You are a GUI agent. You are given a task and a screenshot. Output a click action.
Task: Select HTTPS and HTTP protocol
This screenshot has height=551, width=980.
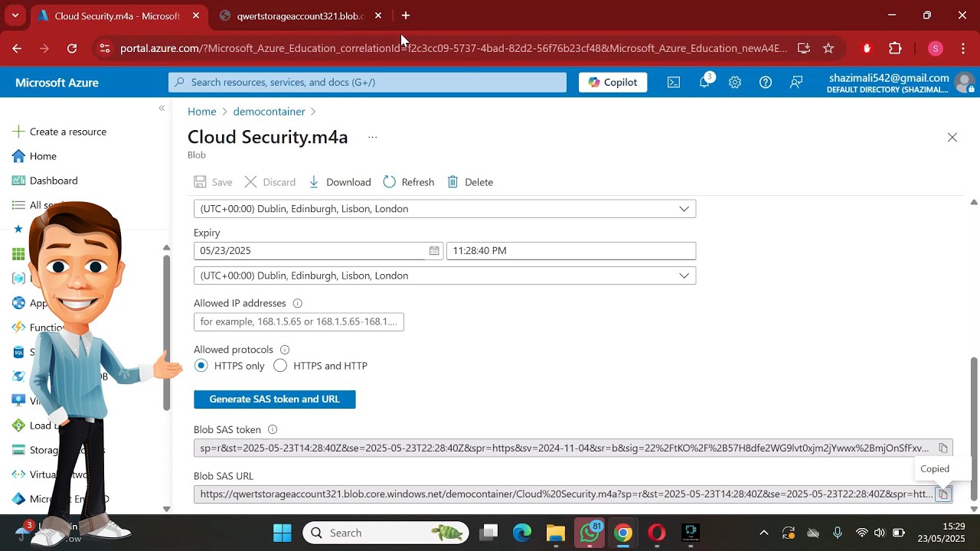coord(280,366)
